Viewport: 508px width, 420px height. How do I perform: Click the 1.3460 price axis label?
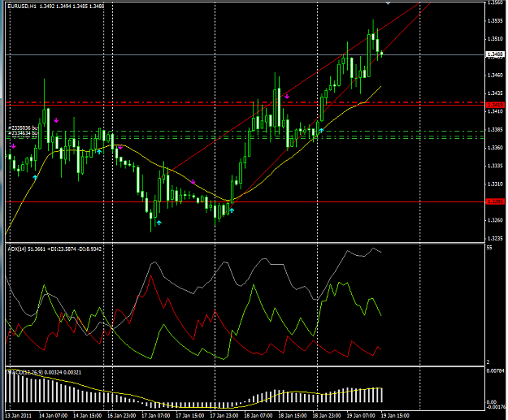coord(495,75)
